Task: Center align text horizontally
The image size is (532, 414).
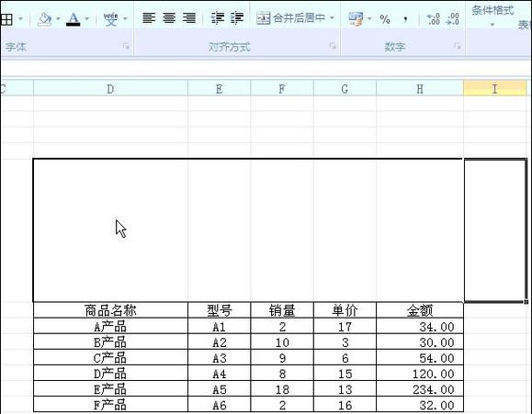Action: click(x=169, y=18)
